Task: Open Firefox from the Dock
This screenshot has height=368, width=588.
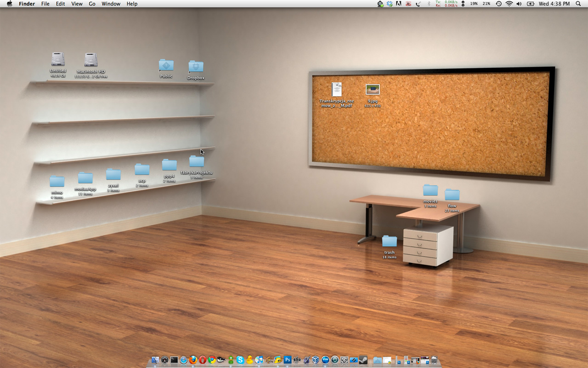Action: [x=193, y=360]
